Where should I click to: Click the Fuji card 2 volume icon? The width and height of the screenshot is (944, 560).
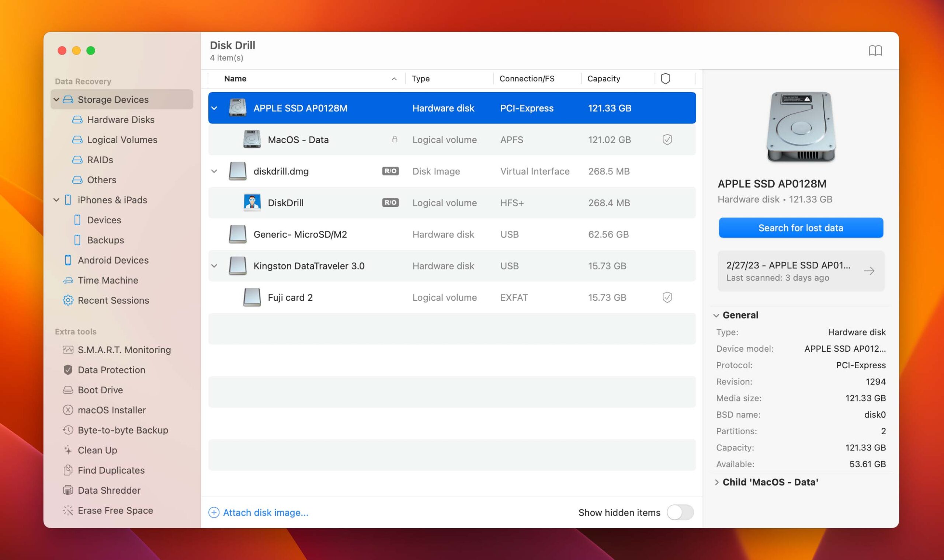coord(252,298)
